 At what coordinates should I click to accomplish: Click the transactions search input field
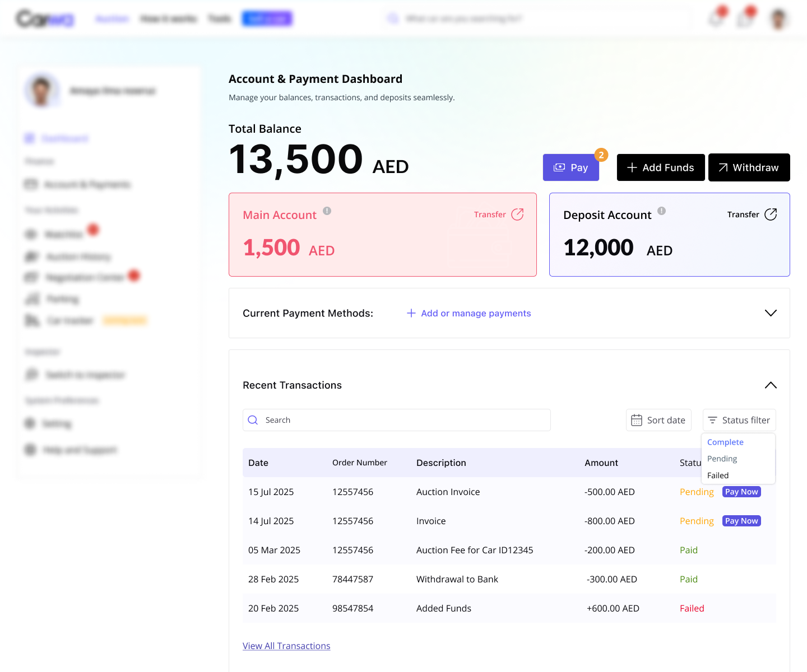(396, 419)
